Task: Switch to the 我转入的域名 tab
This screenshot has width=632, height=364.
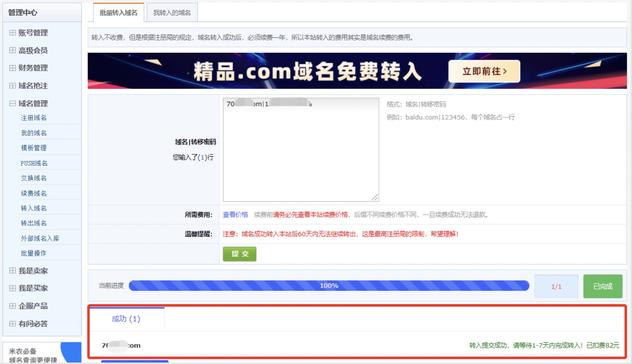Action: click(x=172, y=12)
